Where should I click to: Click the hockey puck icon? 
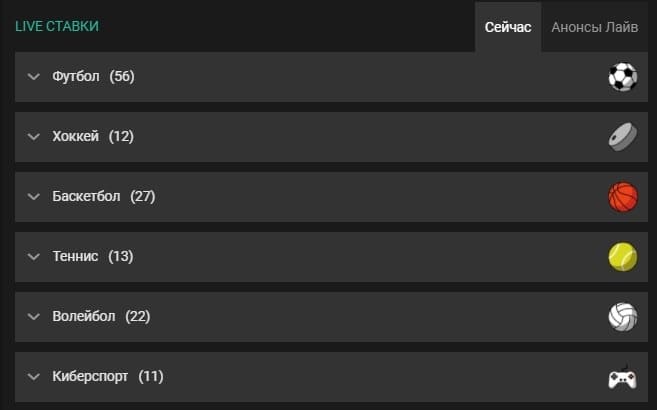point(623,137)
